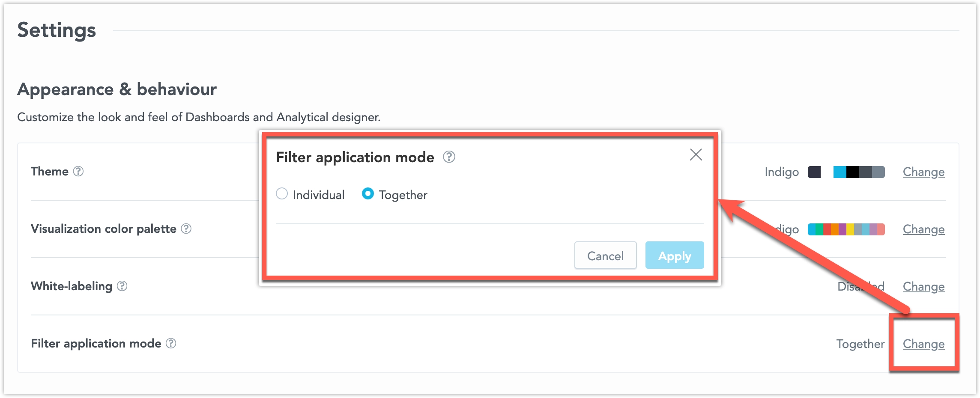
Task: Open theme selection via Theme Change link
Action: [x=923, y=172]
